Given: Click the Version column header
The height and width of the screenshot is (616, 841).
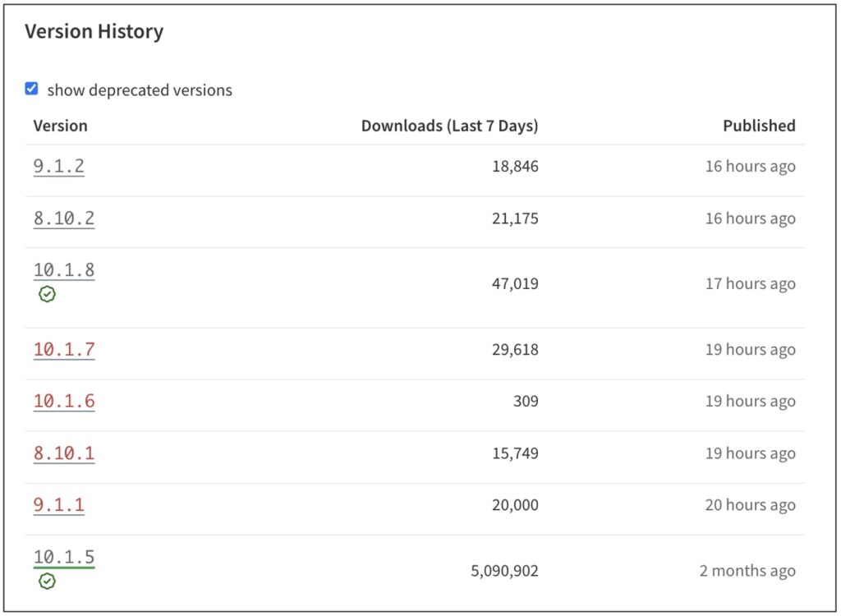Looking at the screenshot, I should click(x=61, y=126).
